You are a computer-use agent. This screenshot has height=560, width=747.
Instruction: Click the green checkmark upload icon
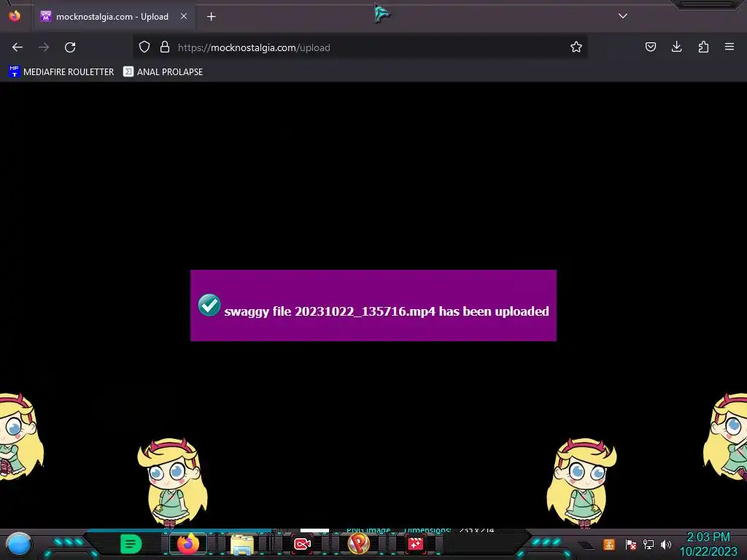point(209,306)
